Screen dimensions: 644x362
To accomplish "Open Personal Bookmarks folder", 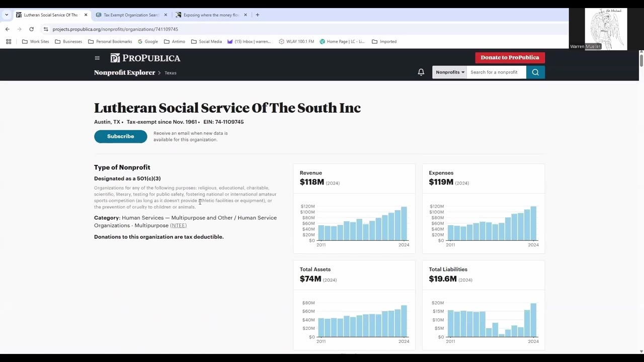I will pos(110,42).
